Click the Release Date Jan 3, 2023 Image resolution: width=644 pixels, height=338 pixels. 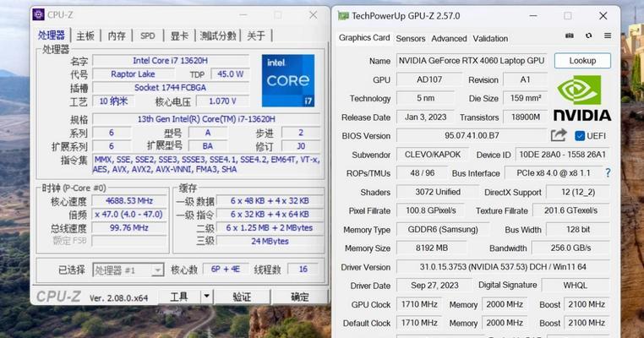(425, 117)
